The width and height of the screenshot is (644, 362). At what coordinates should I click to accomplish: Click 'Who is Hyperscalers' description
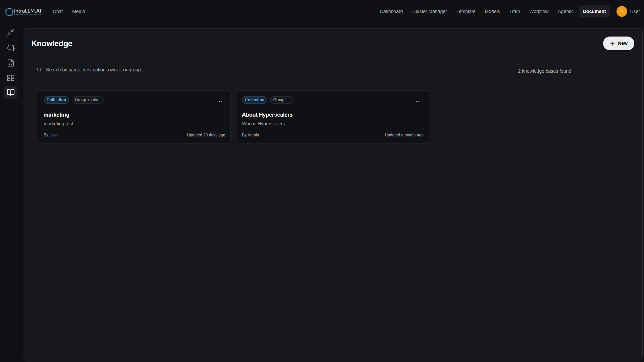pyautogui.click(x=263, y=124)
